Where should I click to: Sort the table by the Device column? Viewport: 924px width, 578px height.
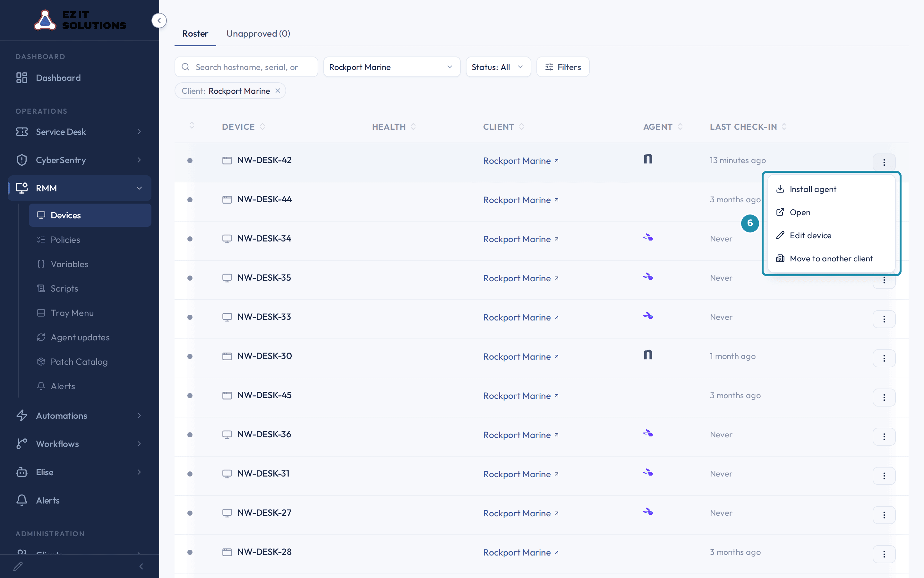(x=243, y=127)
